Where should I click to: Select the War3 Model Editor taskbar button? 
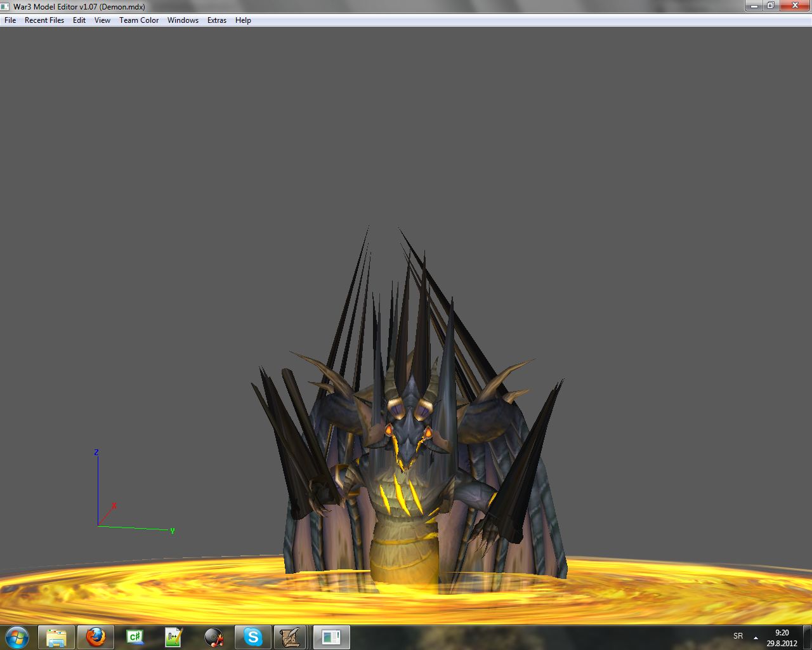click(331, 637)
